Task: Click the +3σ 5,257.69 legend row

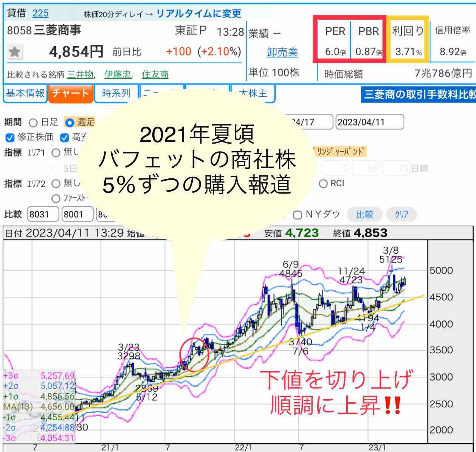Action: click(x=39, y=376)
